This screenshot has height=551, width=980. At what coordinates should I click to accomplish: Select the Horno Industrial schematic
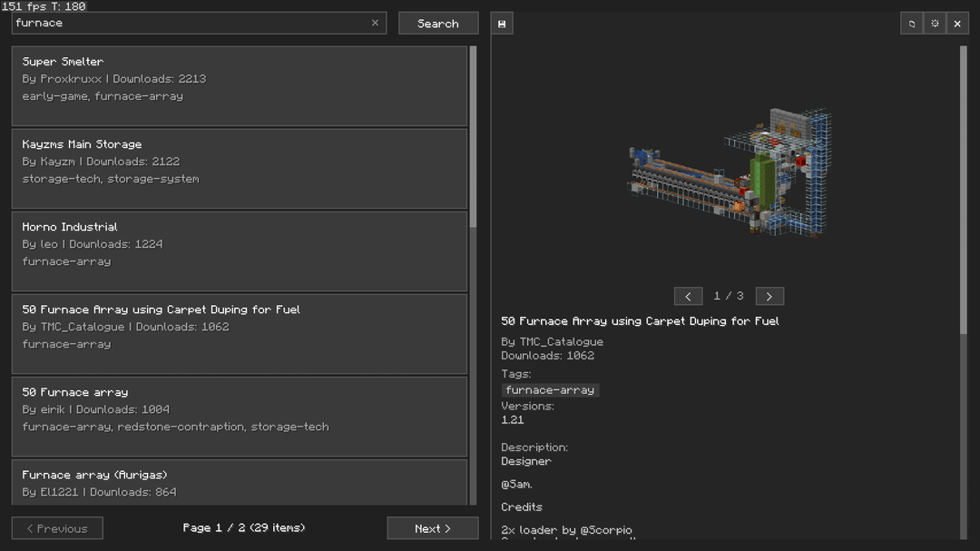tap(239, 251)
